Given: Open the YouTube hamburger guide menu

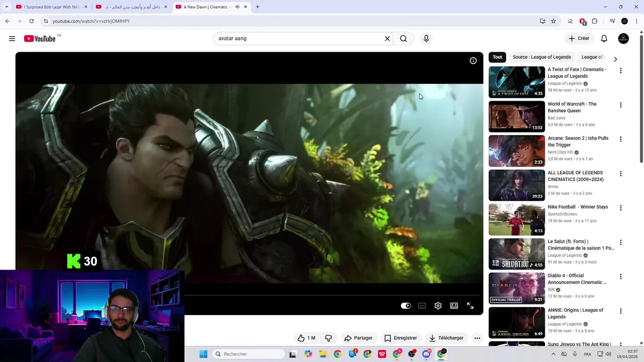Looking at the screenshot, I should pyautogui.click(x=12, y=39).
